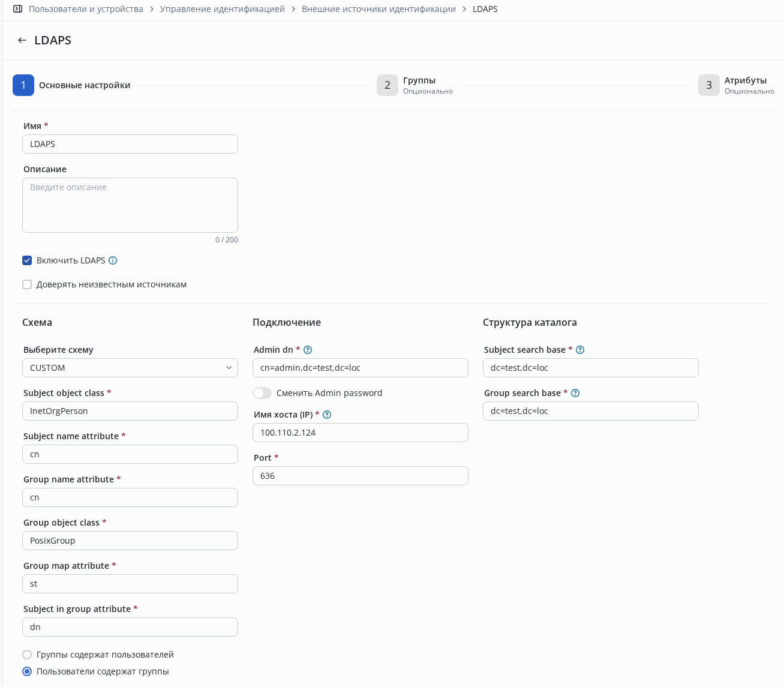The image size is (784, 687).
Task: Go to step 3 Атрибуты
Action: (x=709, y=85)
